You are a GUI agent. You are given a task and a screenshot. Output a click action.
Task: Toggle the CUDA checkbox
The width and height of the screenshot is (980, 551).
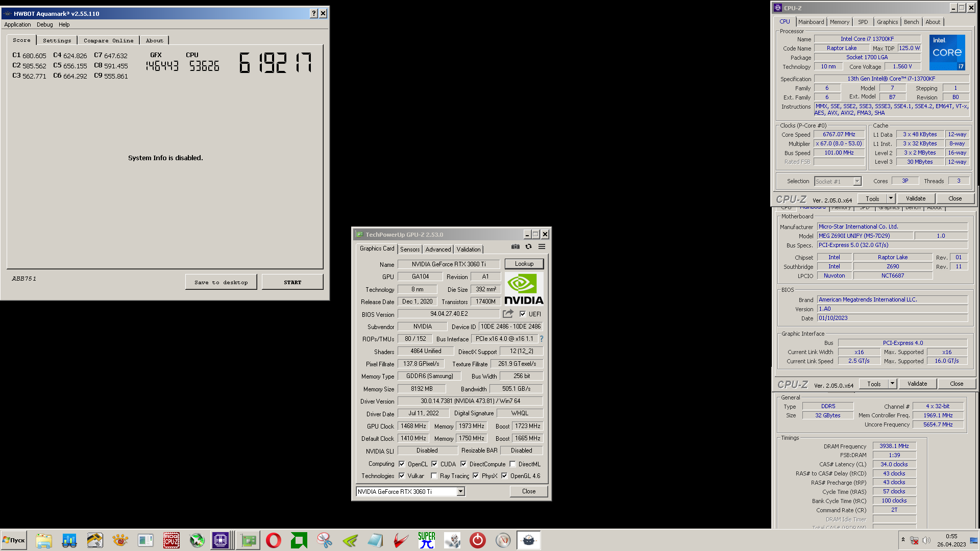[x=434, y=464]
